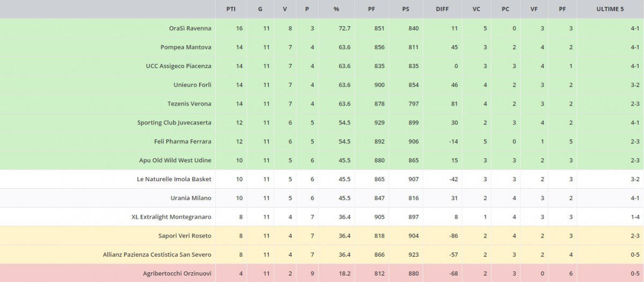Click XL Extralight Montegranaro team name
Viewport: 644px width, 282px height.
point(171,217)
